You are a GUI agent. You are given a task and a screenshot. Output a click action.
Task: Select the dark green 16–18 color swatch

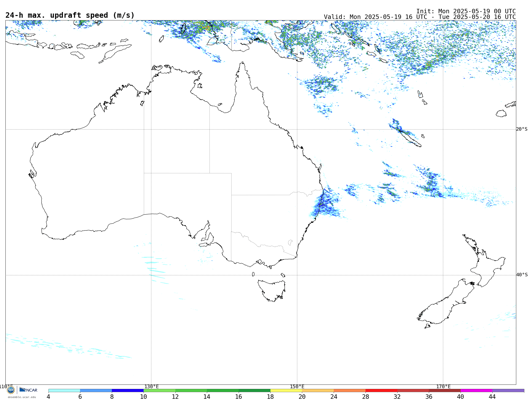[254, 391]
